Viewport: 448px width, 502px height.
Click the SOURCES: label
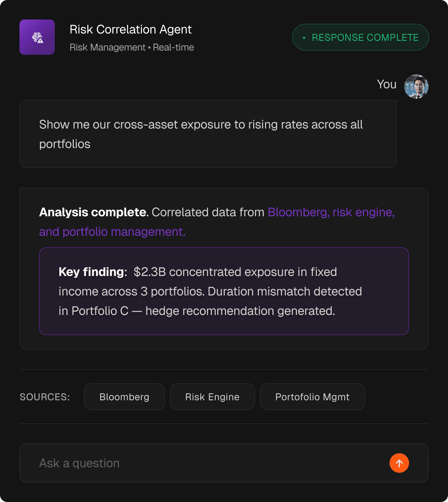(x=45, y=397)
